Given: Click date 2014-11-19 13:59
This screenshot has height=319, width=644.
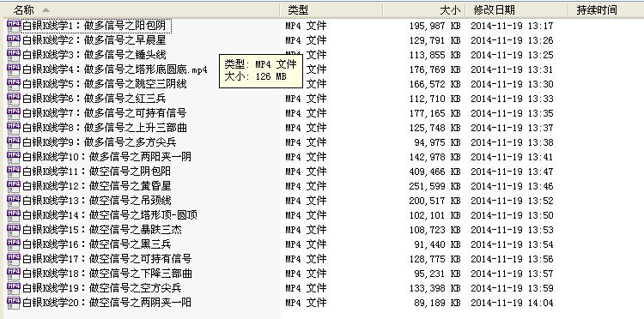Looking at the screenshot, I should click(x=512, y=288).
